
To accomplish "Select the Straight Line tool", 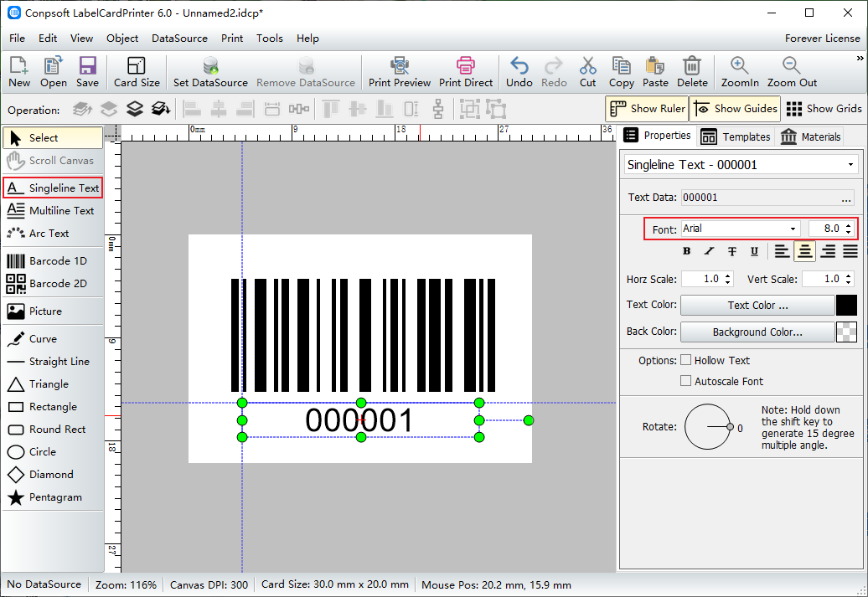I will (x=53, y=362).
